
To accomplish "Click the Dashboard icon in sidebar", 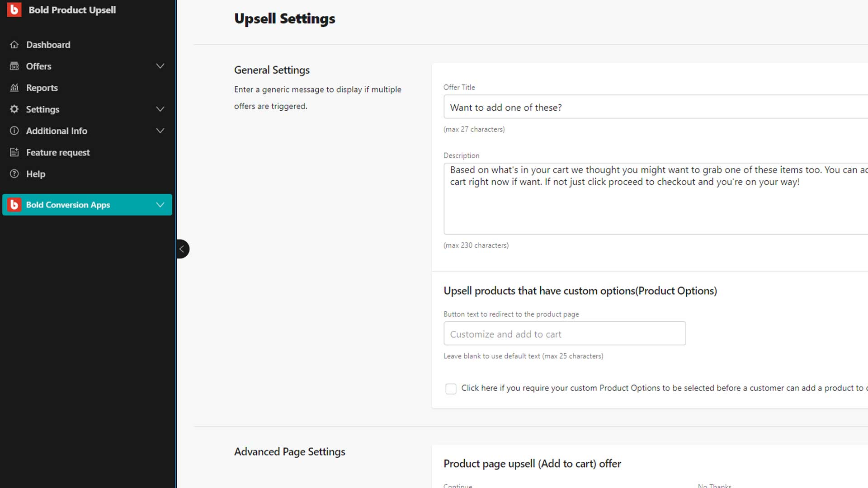I will click(x=14, y=45).
